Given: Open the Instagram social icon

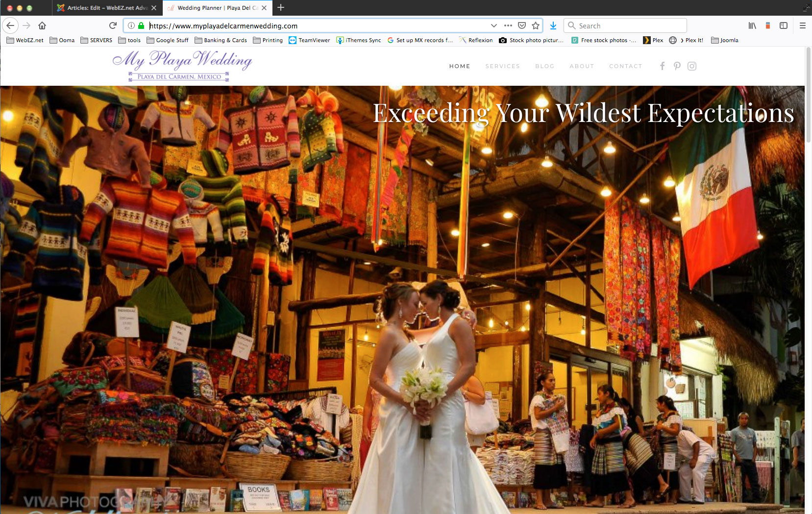Looking at the screenshot, I should pos(692,66).
